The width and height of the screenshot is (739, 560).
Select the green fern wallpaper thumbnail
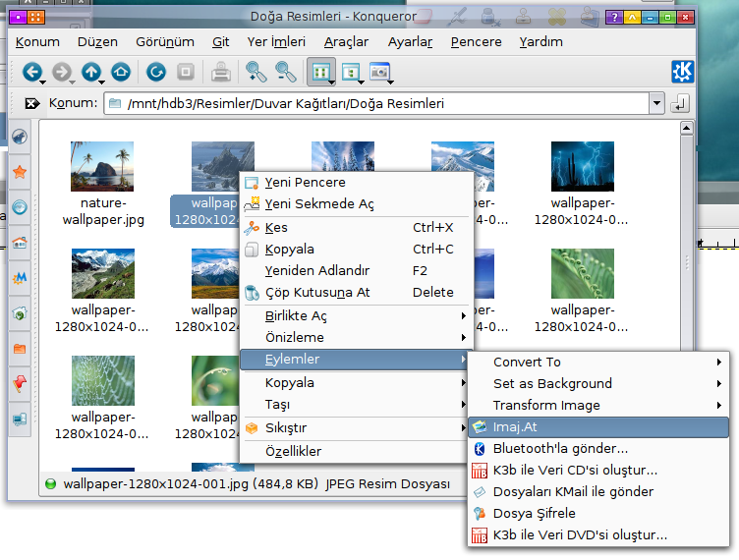coord(583,274)
